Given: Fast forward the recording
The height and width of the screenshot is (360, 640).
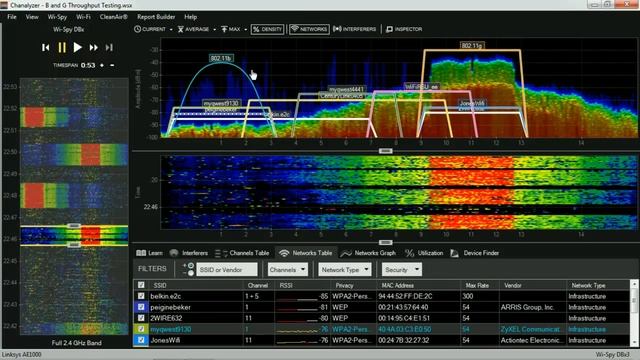Looking at the screenshot, I should [93, 48].
